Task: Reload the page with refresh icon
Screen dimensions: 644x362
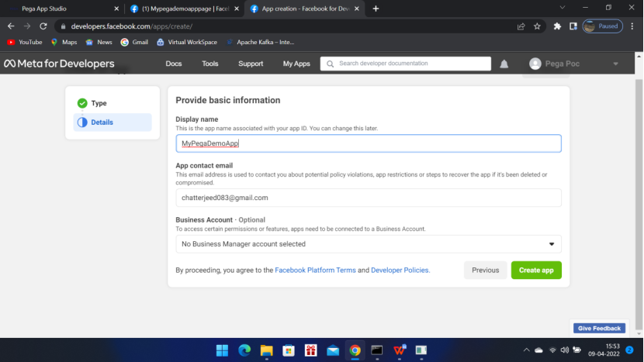Action: (x=43, y=26)
